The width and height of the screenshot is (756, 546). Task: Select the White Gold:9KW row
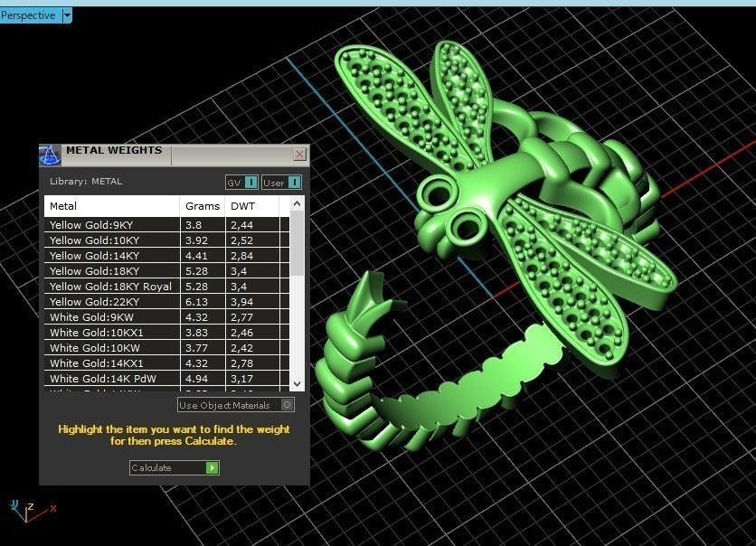pyautogui.click(x=166, y=317)
